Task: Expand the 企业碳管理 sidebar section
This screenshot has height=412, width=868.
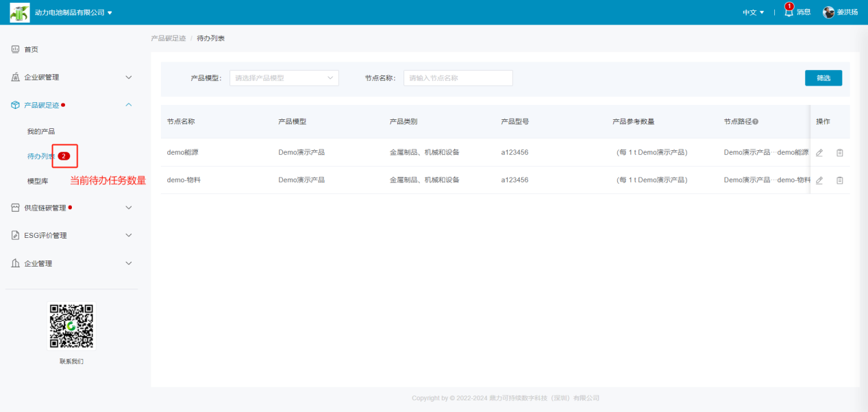Action: (72, 77)
